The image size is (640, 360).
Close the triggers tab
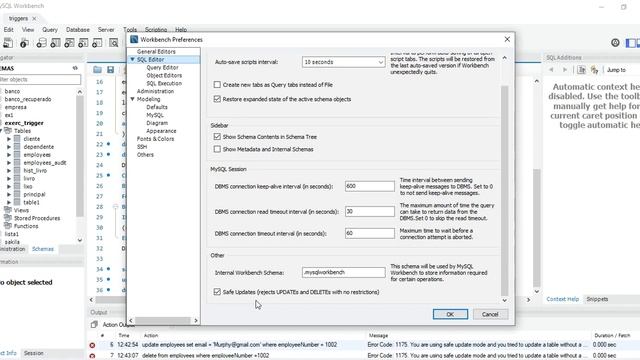[34, 18]
